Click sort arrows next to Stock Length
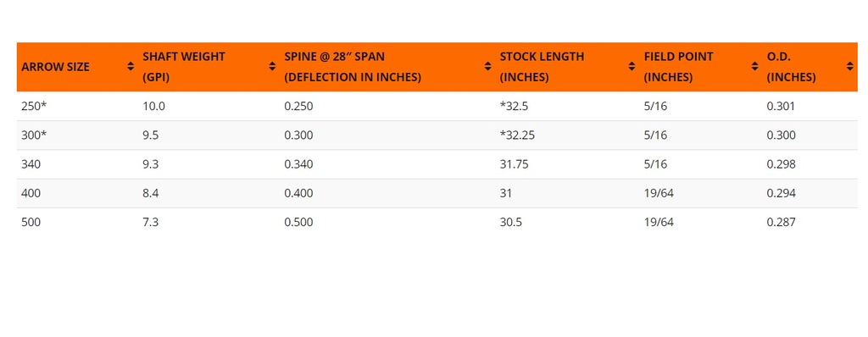Screen dimensions: 868x337 coord(632,66)
